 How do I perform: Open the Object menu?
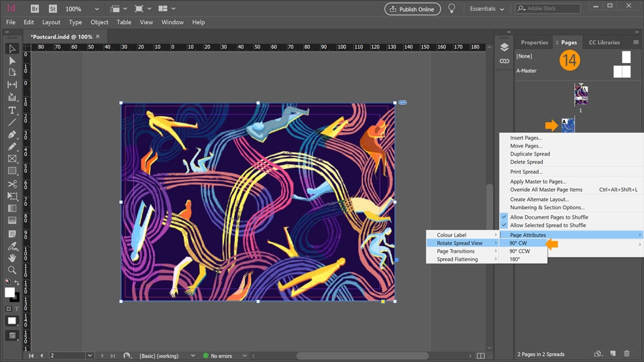[99, 22]
